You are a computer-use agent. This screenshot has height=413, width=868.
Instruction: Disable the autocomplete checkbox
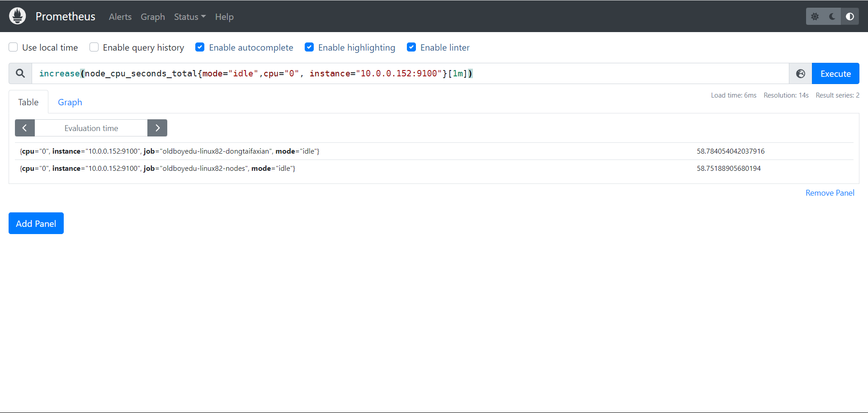[x=200, y=47]
